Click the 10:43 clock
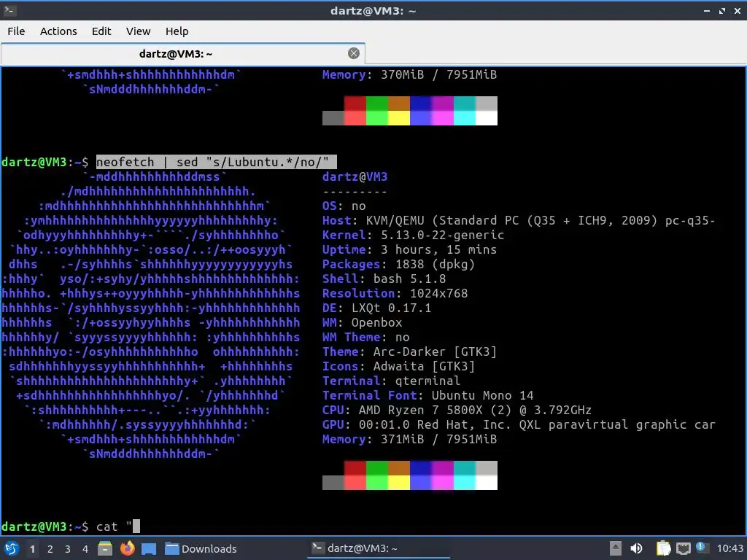Image resolution: width=747 pixels, height=560 pixels. [729, 549]
